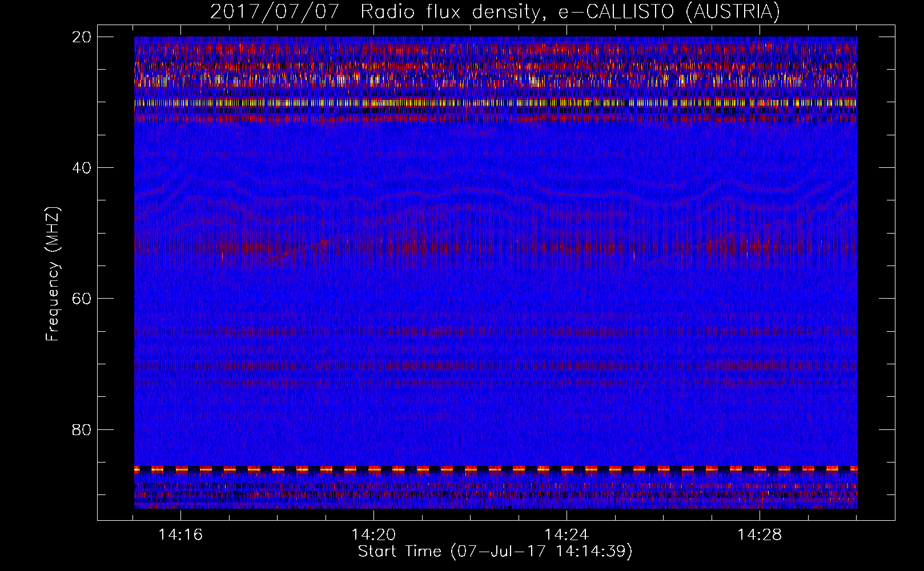Click the frequency tick label "20"
This screenshot has height=571, width=924.
click(81, 37)
